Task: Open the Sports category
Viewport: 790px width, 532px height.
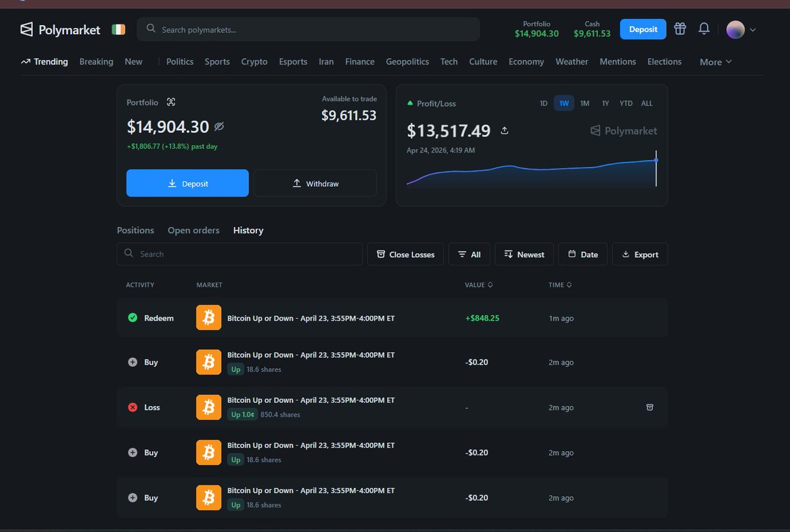Action: coord(217,61)
